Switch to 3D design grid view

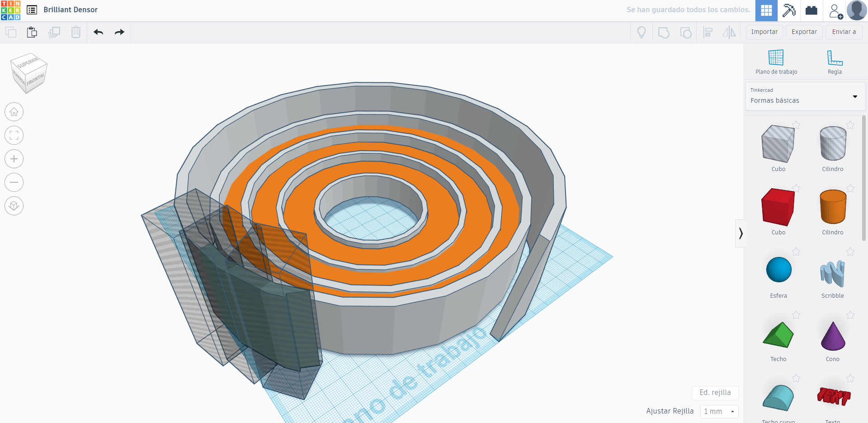766,10
